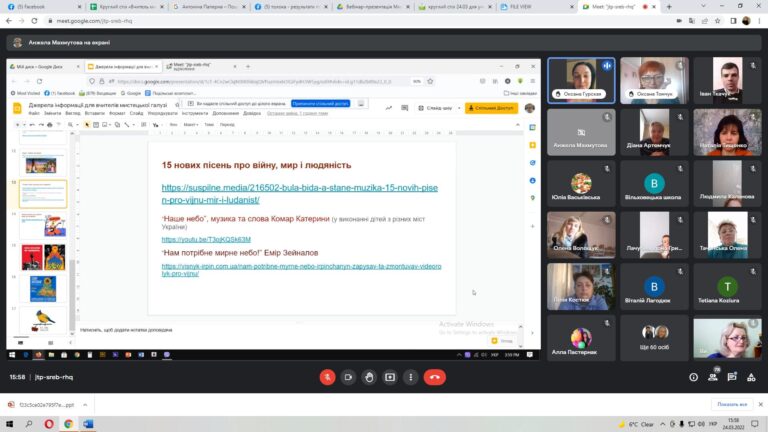Open more options three-dot menu
The height and width of the screenshot is (432, 768).
(410, 377)
